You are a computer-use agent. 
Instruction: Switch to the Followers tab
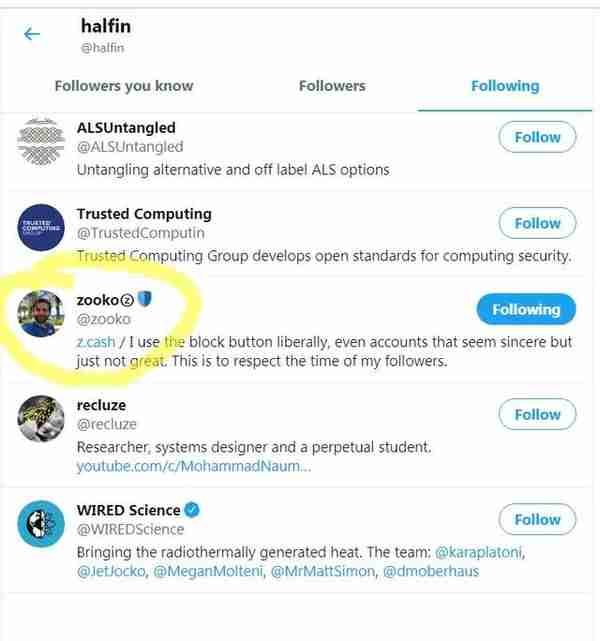[332, 86]
